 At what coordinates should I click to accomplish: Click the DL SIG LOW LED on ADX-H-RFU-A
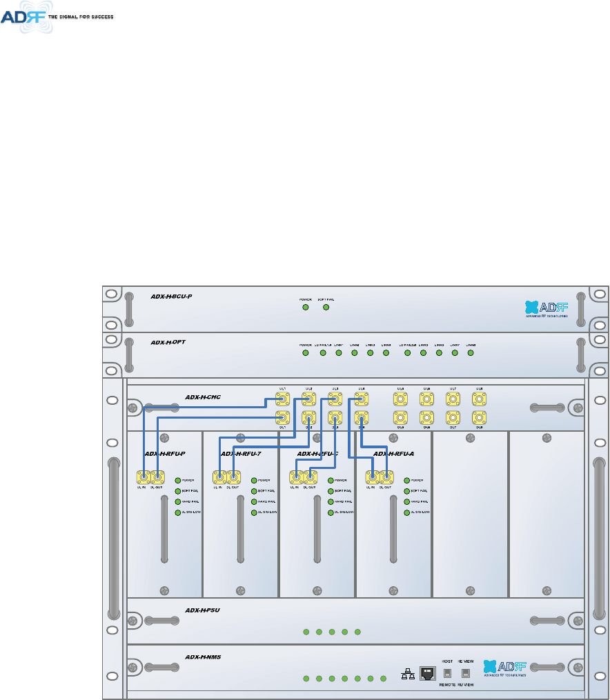[407, 512]
